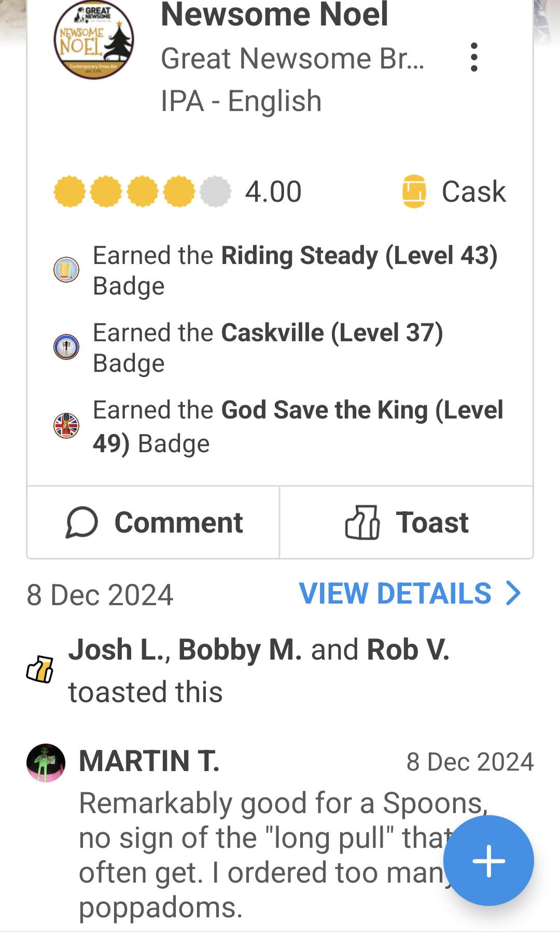Tap the chevron next to VIEW DETAILS
Viewport: 560px width, 937px height.
pyautogui.click(x=513, y=593)
